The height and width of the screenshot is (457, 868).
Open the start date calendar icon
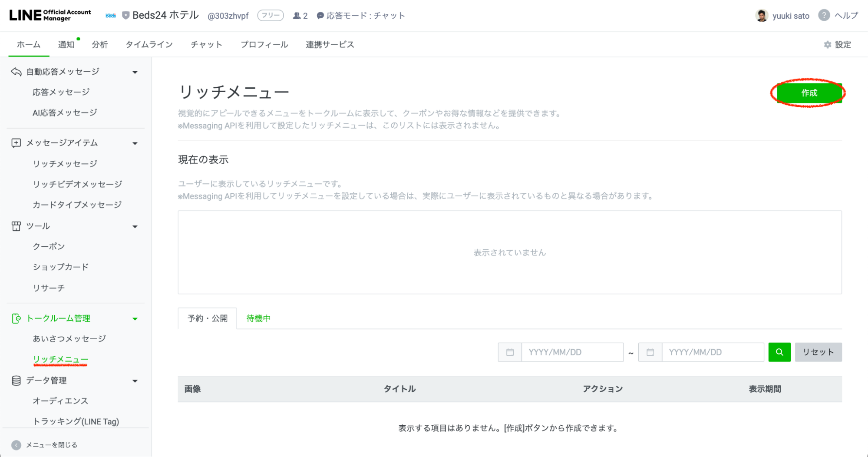[510, 352]
